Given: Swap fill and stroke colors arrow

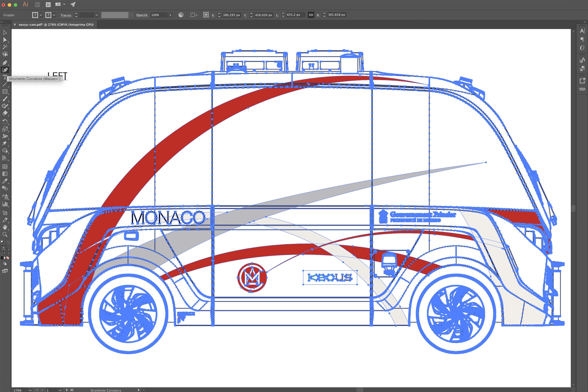Looking at the screenshot, I should pos(8,242).
